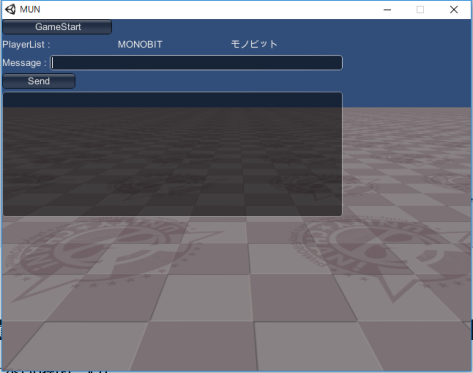473x373 pixels.
Task: Select player MONOBIT in the player list
Action: tap(140, 44)
